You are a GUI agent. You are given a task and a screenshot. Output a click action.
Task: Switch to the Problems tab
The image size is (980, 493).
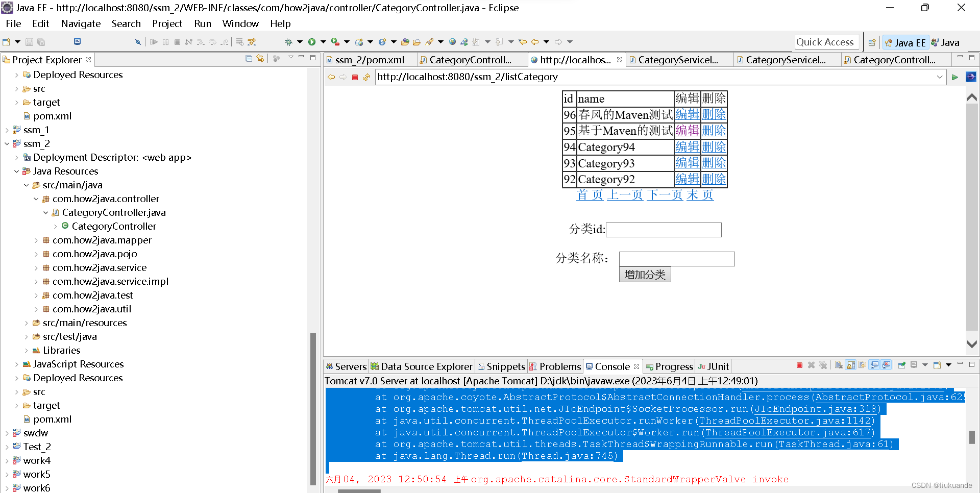[555, 366]
